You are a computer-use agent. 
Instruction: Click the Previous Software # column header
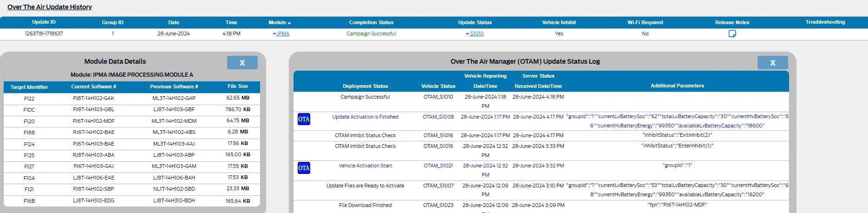point(174,87)
